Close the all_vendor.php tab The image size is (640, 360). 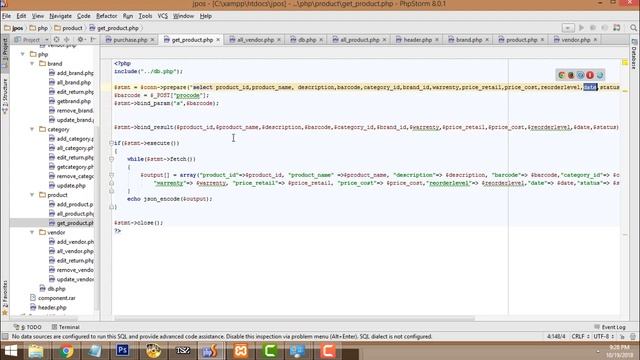(x=279, y=40)
